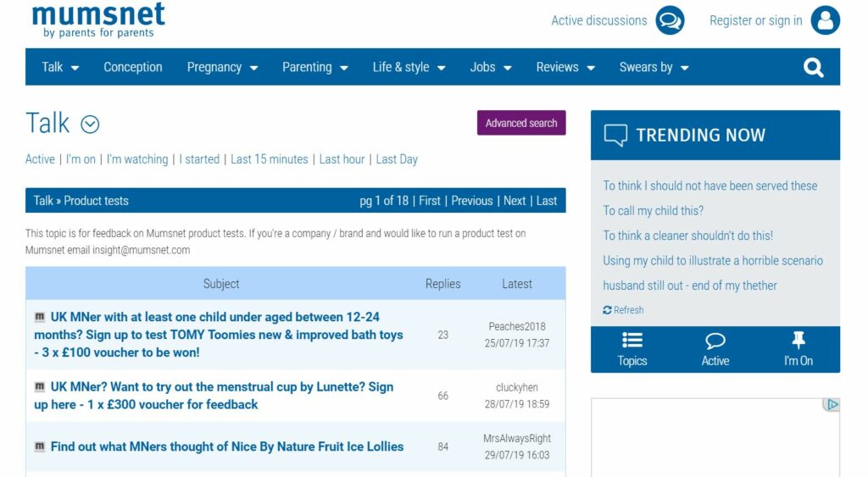Viewport: 868px width, 477px height.
Task: Click the reply count 66
Action: [x=442, y=396]
